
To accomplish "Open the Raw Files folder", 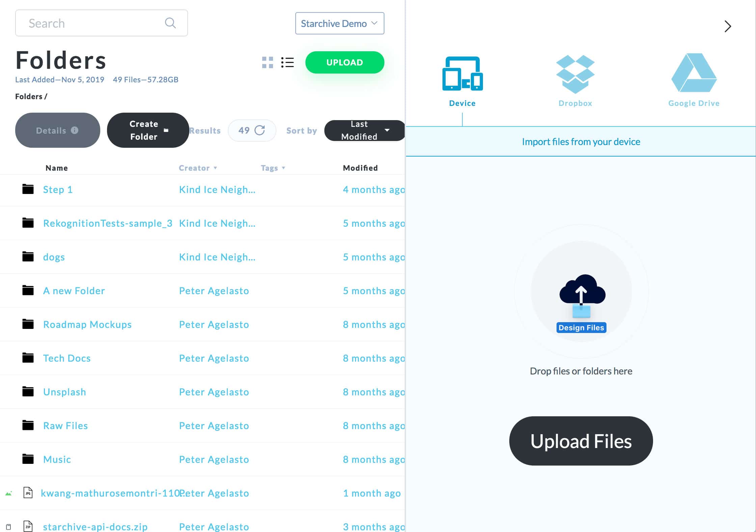I will pos(65,426).
